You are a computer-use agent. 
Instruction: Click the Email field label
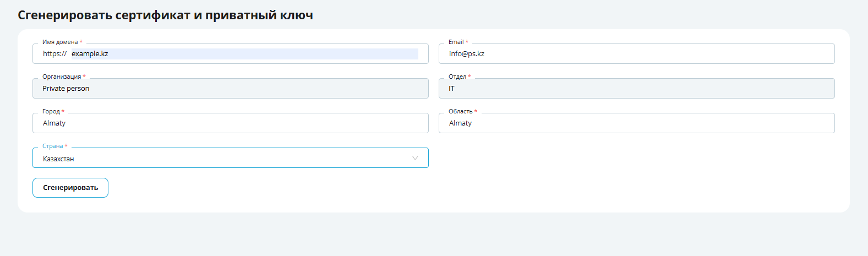456,42
